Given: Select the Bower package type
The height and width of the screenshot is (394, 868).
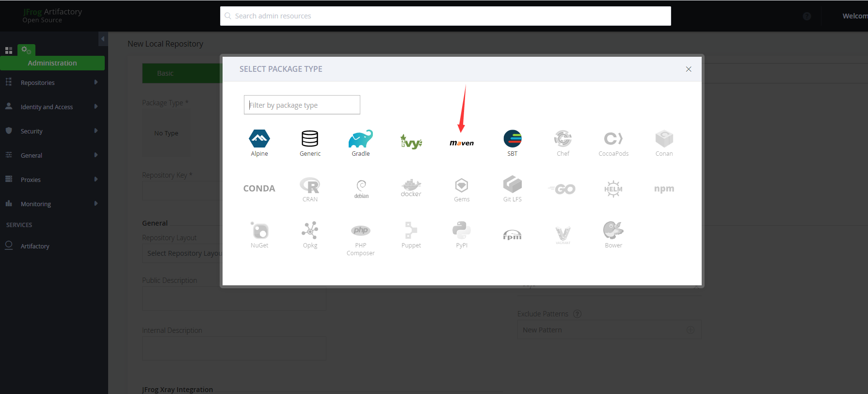Looking at the screenshot, I should coord(613,235).
